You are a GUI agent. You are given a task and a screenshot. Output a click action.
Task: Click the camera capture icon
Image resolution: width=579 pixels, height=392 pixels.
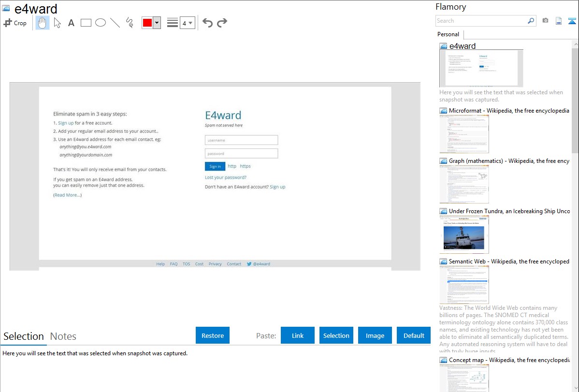click(x=545, y=21)
